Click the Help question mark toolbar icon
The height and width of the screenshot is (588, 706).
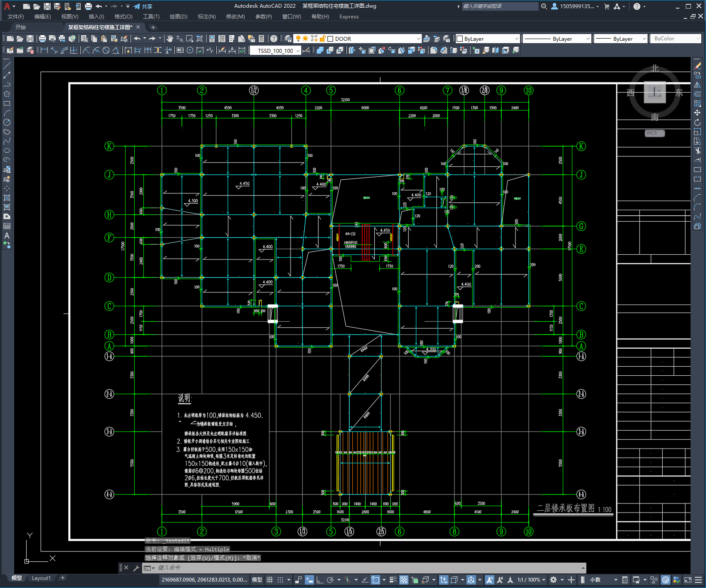tap(274, 39)
